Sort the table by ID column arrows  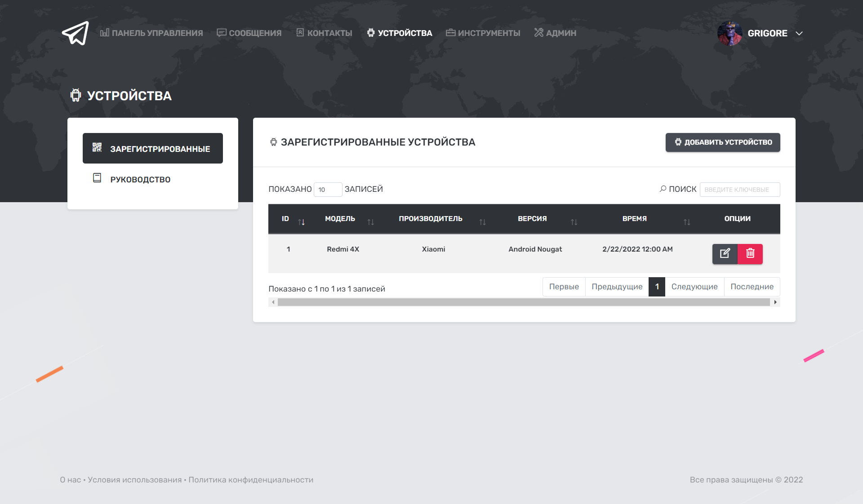pyautogui.click(x=301, y=222)
